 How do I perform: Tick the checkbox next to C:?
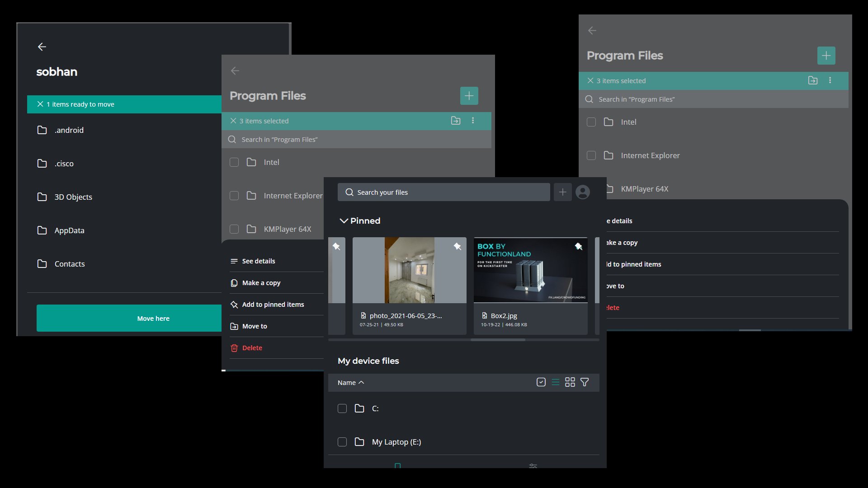pyautogui.click(x=342, y=408)
